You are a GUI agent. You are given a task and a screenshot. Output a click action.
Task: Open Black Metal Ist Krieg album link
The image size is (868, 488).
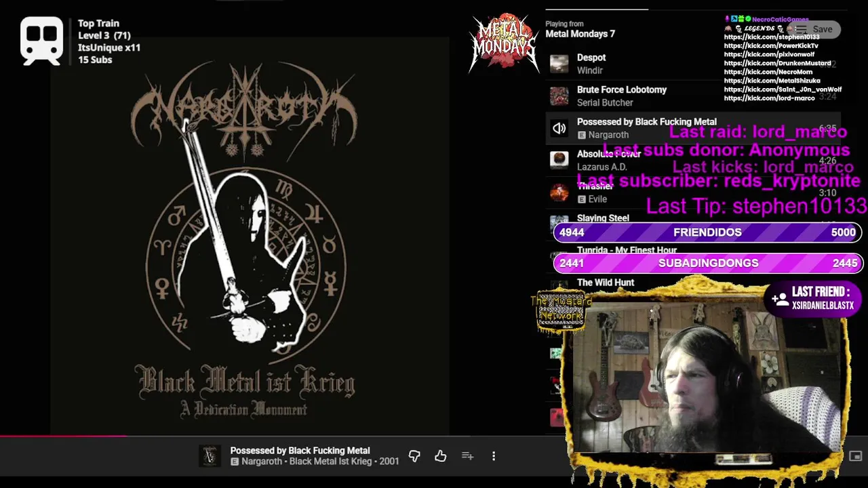(x=330, y=462)
